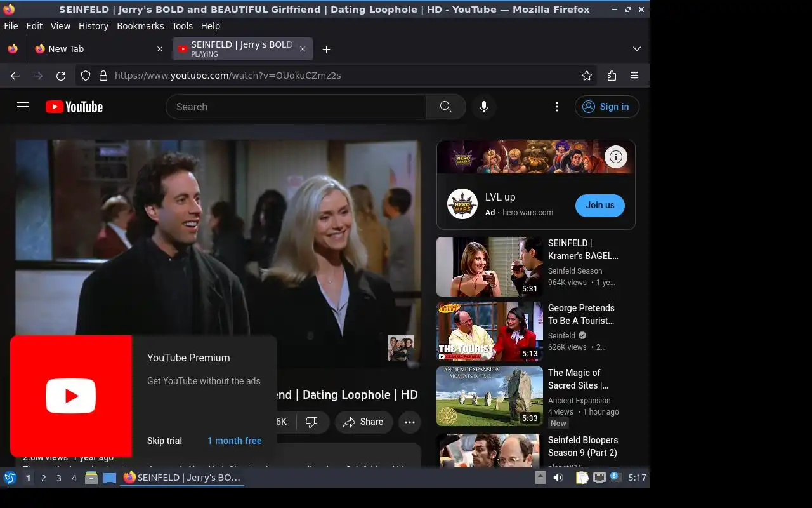Image resolution: width=812 pixels, height=508 pixels.
Task: Open Seinfeld Bloopers Season 9 title
Action: 583,446
